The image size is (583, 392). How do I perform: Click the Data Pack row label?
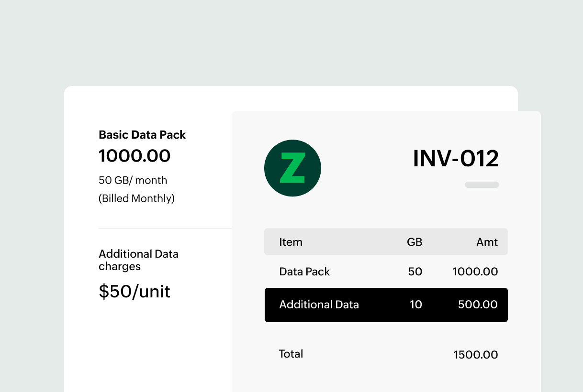click(x=304, y=272)
